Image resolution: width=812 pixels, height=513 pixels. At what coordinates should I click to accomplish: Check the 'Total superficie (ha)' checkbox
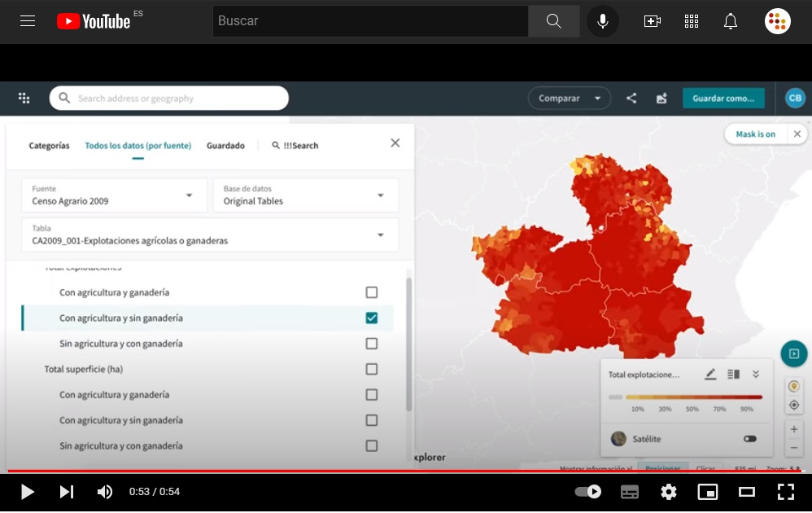(372, 370)
